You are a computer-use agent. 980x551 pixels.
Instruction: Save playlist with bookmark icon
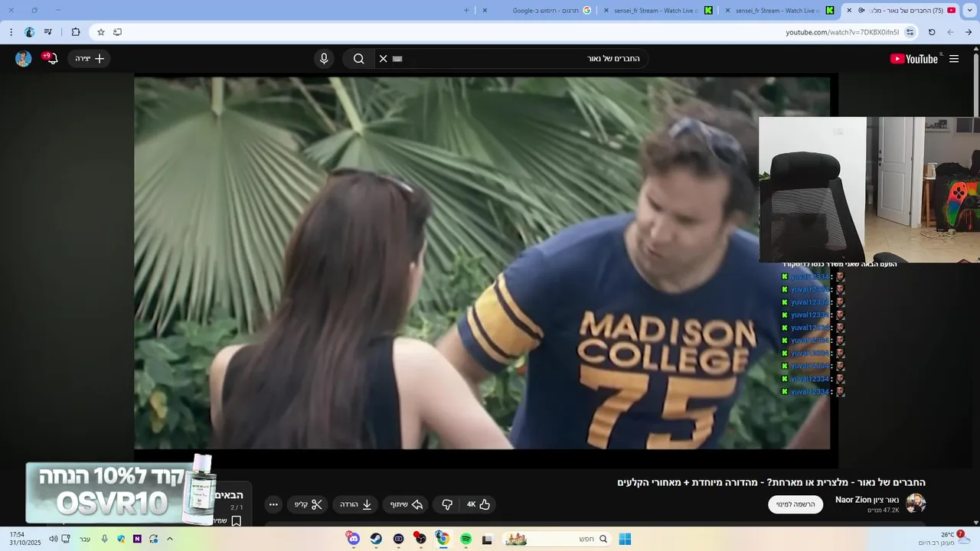tap(237, 521)
